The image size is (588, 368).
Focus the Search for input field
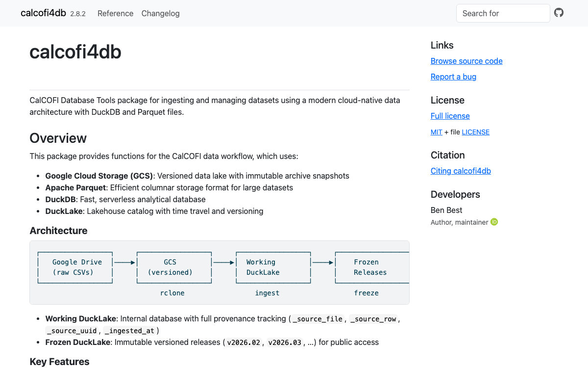503,13
